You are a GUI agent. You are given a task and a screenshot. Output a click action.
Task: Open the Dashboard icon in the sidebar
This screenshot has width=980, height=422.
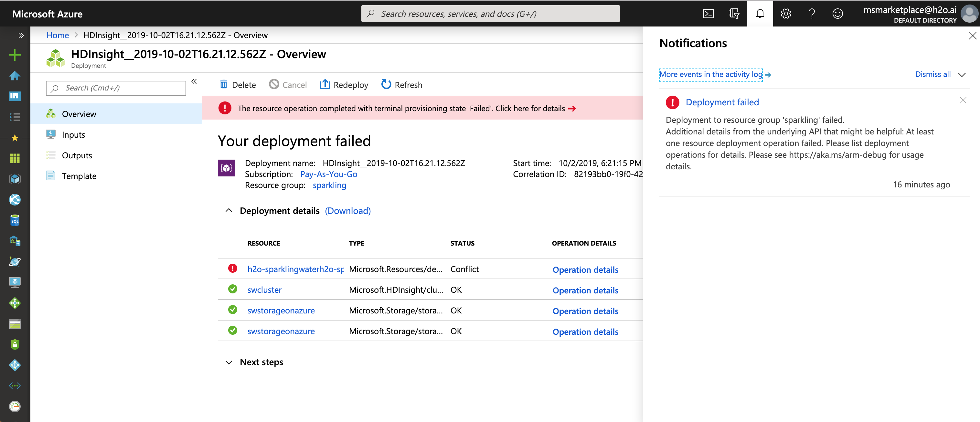[x=15, y=96]
